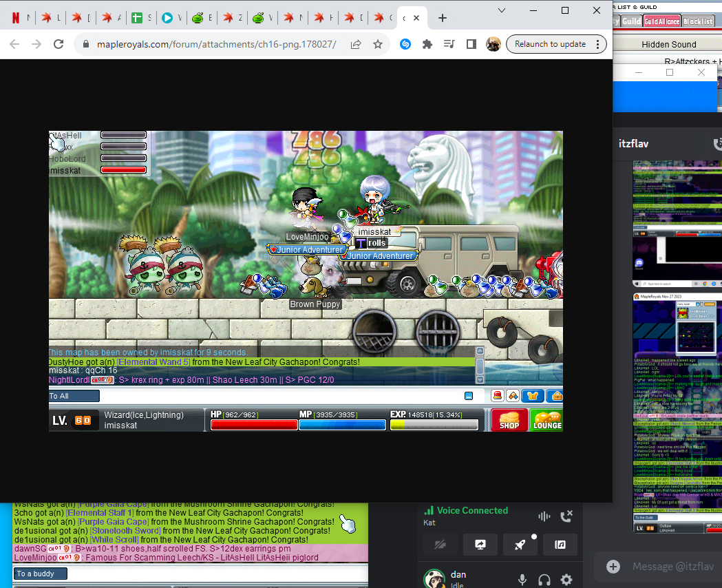Image resolution: width=722 pixels, height=588 pixels.
Task: Start an activity with rocket icon
Action: (520, 545)
